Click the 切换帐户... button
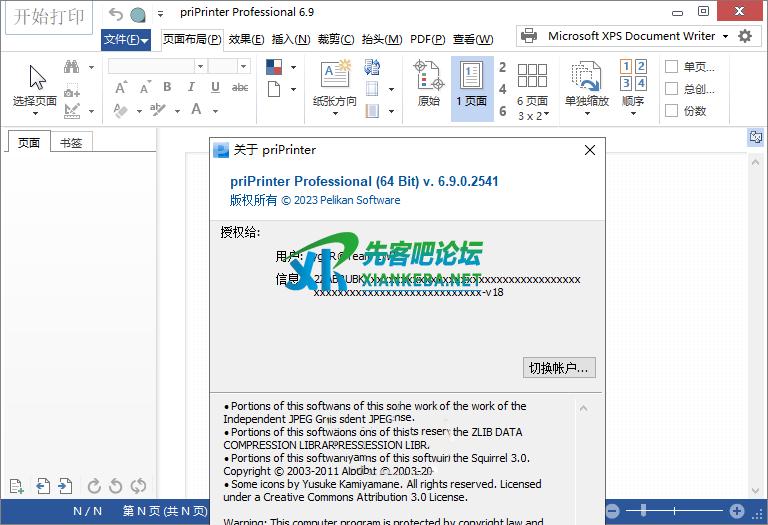The width and height of the screenshot is (768, 525). point(559,368)
